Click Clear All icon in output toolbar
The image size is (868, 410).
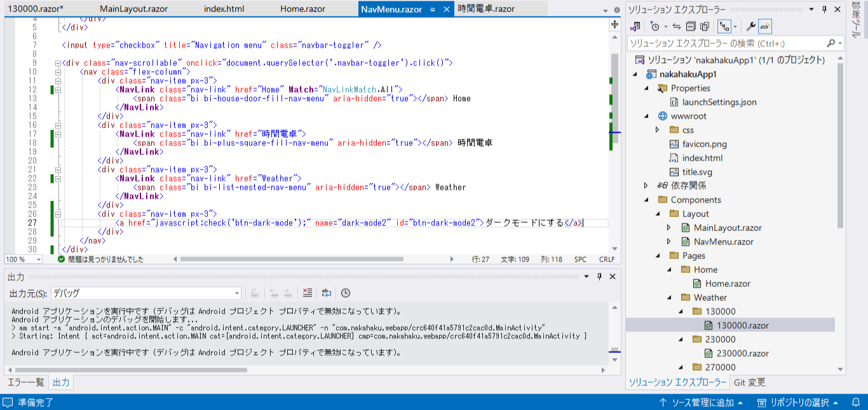coord(307,293)
